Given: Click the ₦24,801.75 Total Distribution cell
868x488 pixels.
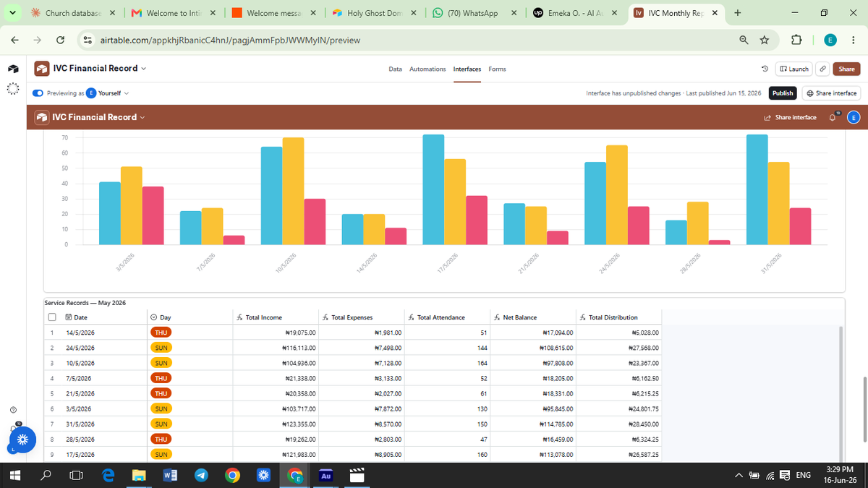Looking at the screenshot, I should tap(618, 408).
